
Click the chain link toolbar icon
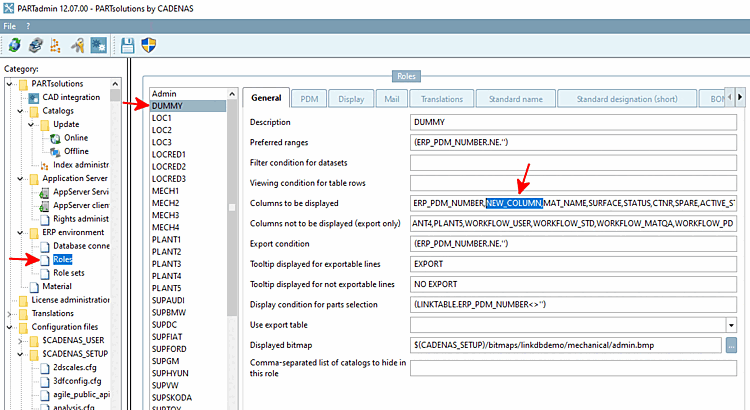[36, 45]
